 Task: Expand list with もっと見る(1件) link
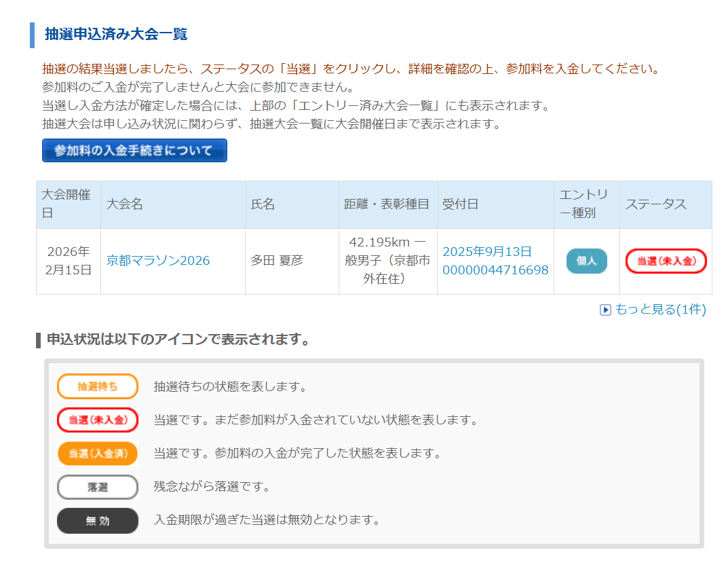(x=659, y=310)
